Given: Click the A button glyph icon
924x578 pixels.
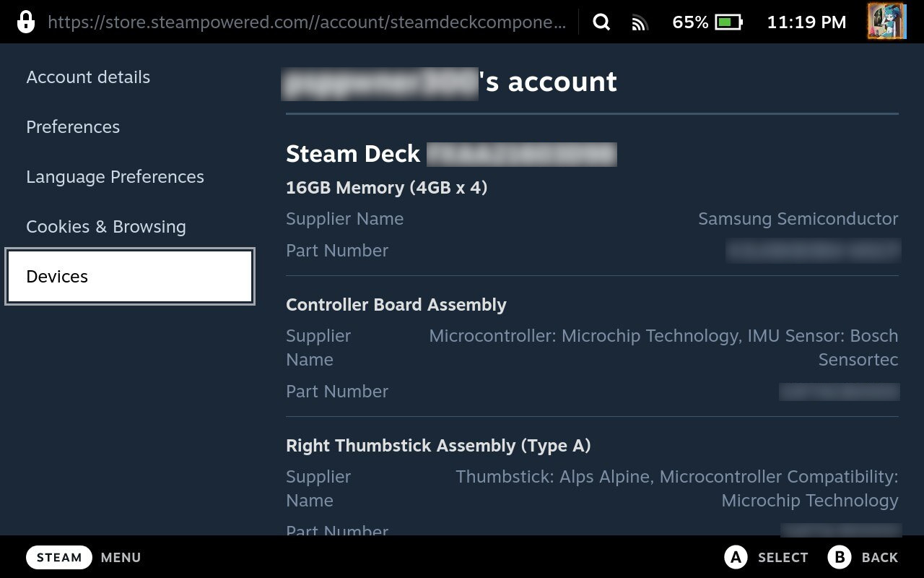Looking at the screenshot, I should [736, 557].
